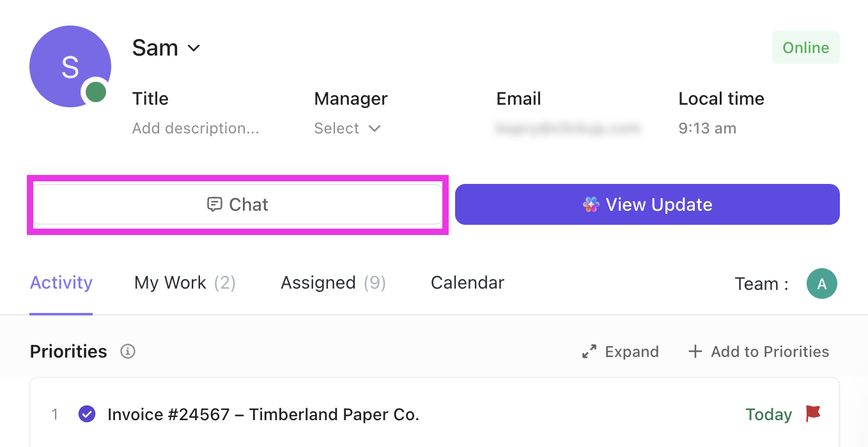Click the teal Team member avatar
This screenshot has width=868, height=447.
coord(822,283)
